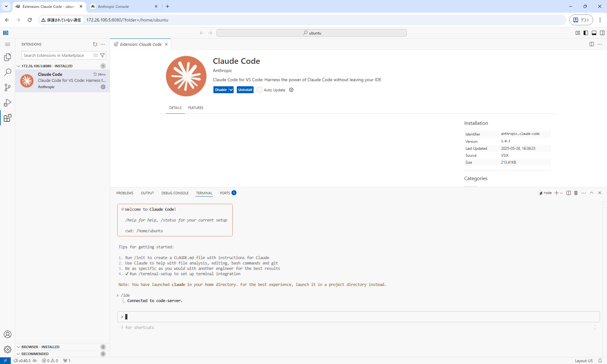Image resolution: width=607 pixels, height=364 pixels.
Task: Maximize the panel with the up chevron
Action: click(x=592, y=193)
